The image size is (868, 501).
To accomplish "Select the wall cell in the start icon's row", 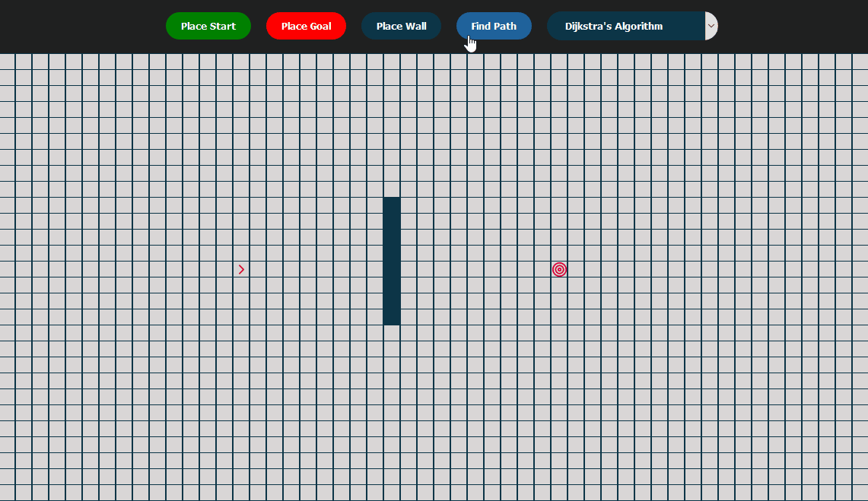I will pos(392,269).
